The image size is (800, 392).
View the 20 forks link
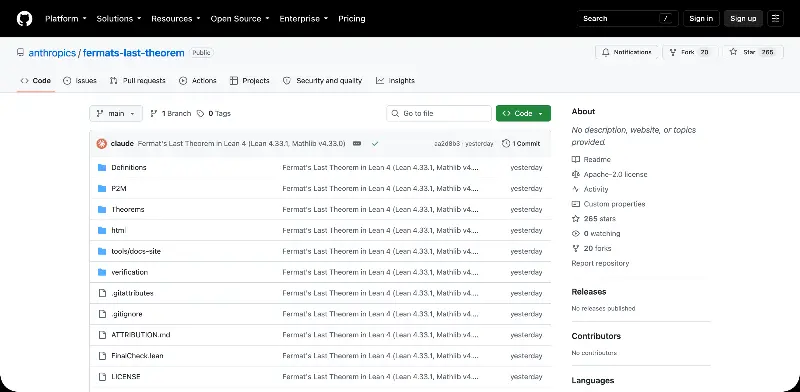coord(591,248)
